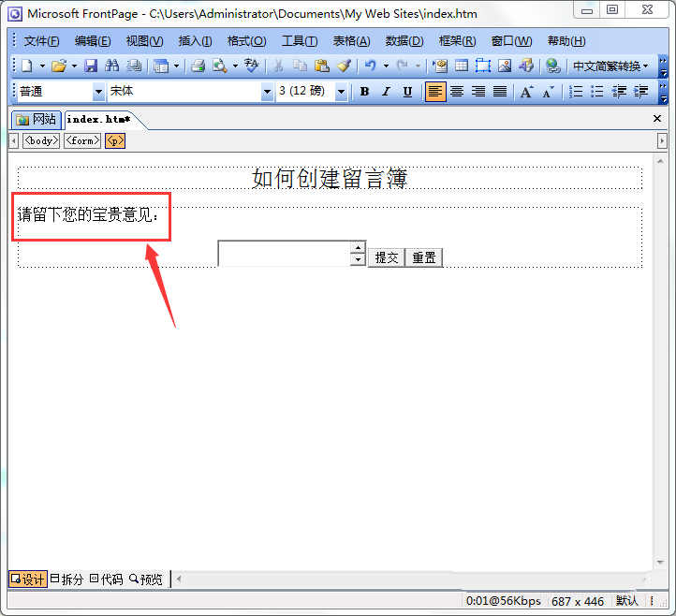The width and height of the screenshot is (676, 616).
Task: Switch to 代码 view tab
Action: [107, 579]
